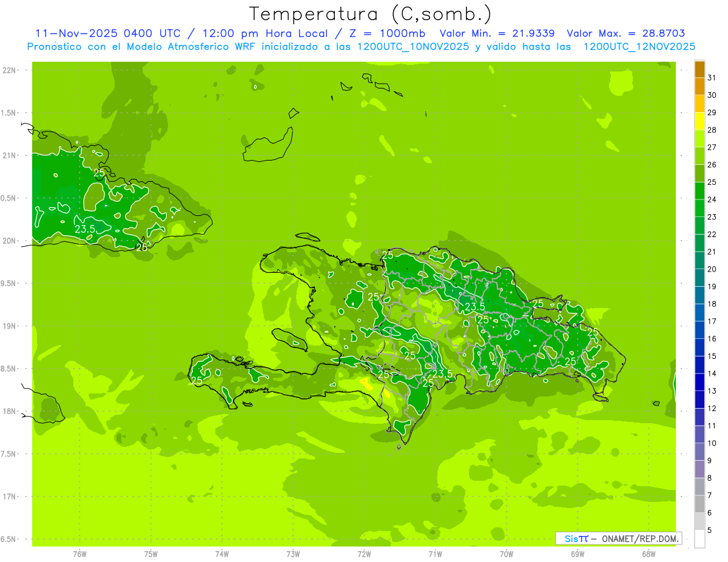Click the legend value "18"
The height and width of the screenshot is (562, 728).
click(x=712, y=304)
